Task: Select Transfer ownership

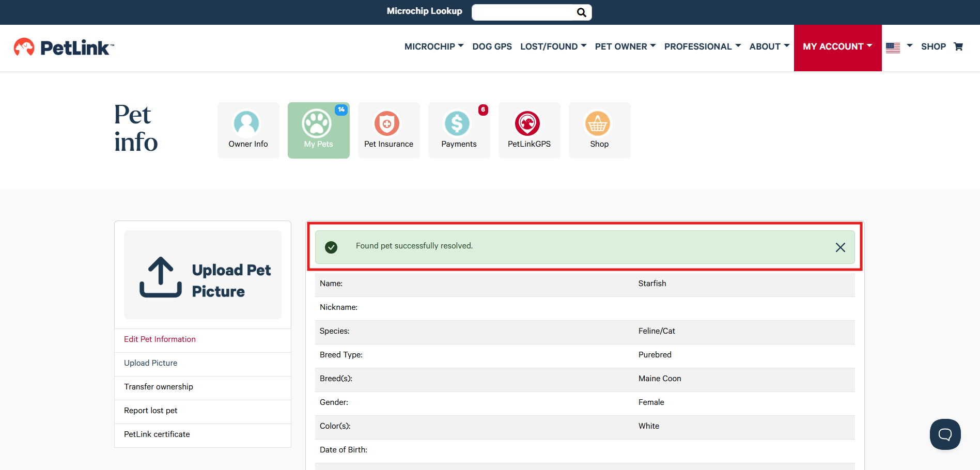Action: pyautogui.click(x=159, y=387)
